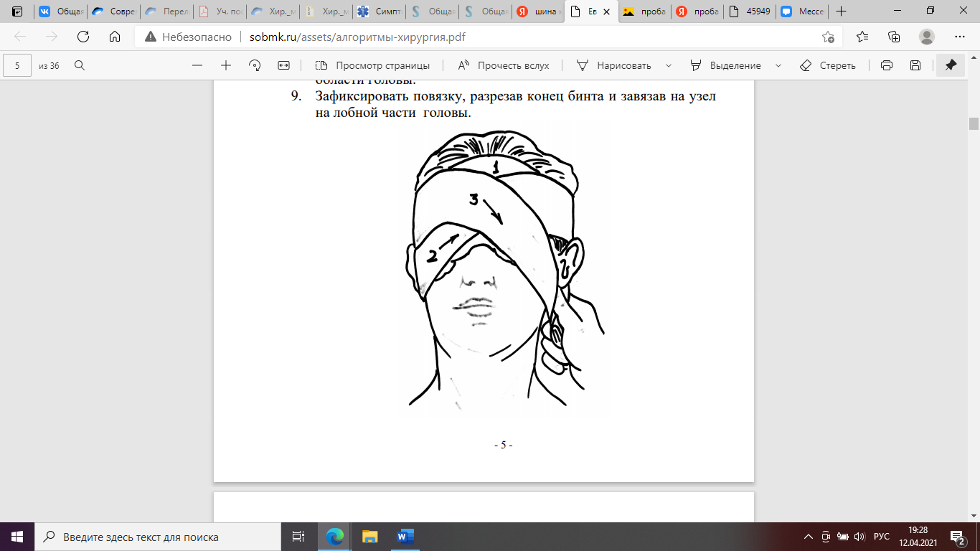This screenshot has width=980, height=551.
Task: Open Page view (Просмотр страницы)
Action: 373,65
